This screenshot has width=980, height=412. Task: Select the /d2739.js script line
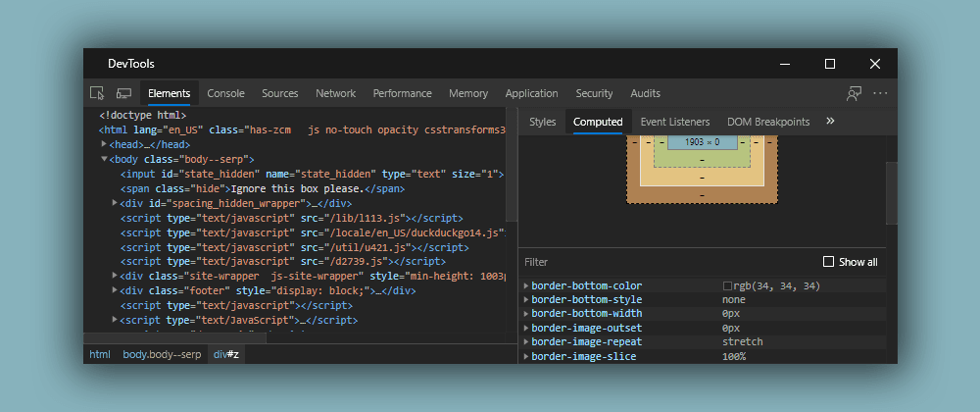click(283, 261)
